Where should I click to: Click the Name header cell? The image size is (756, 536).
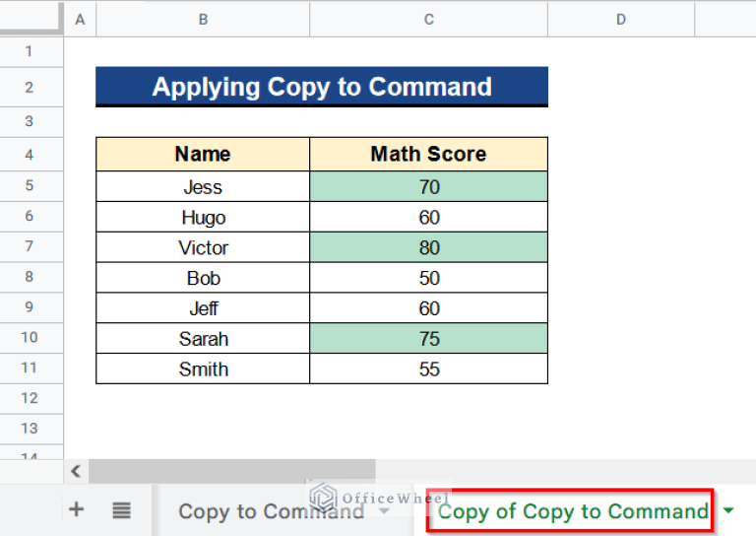[203, 154]
